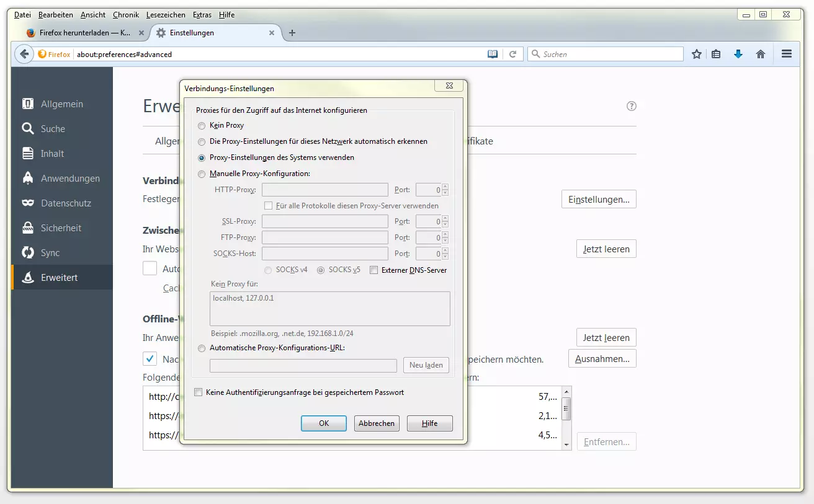Image resolution: width=814 pixels, height=504 pixels.
Task: Click the Abbrechen button
Action: coord(377,423)
